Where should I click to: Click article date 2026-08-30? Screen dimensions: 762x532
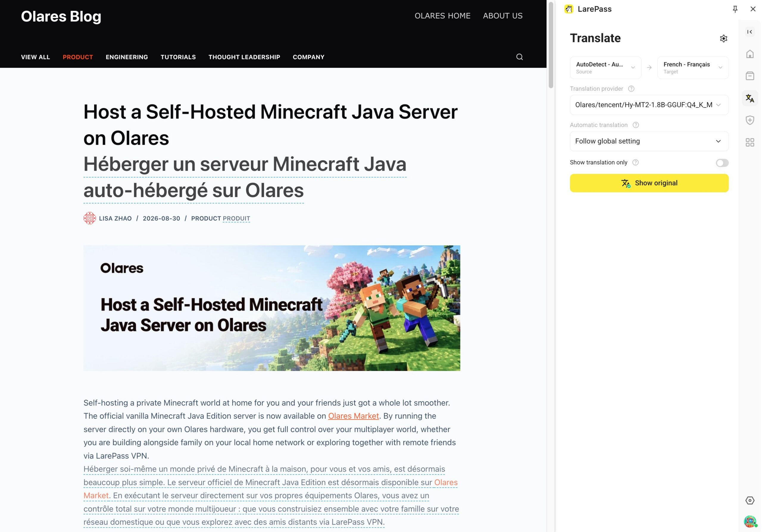[161, 219]
